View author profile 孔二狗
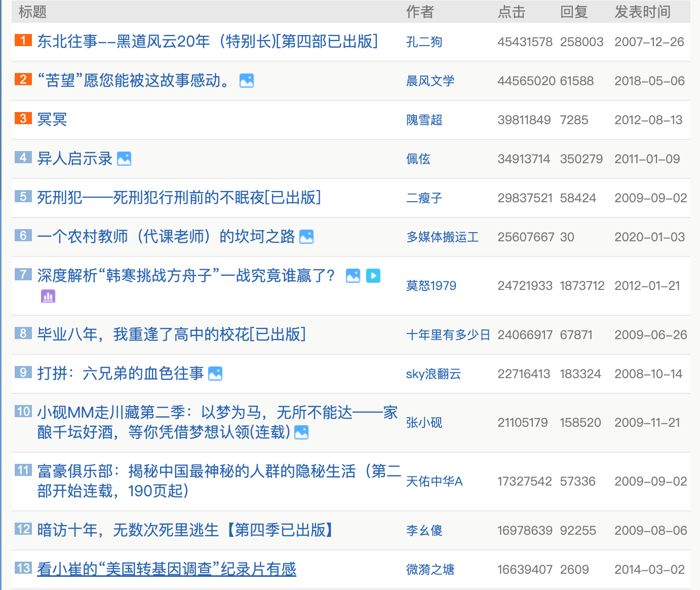Image resolution: width=700 pixels, height=590 pixels. point(424,42)
